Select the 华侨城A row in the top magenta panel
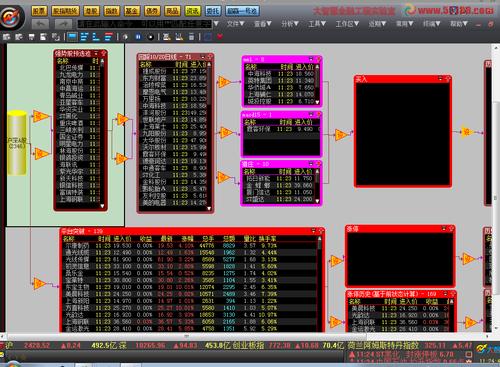 (280, 88)
